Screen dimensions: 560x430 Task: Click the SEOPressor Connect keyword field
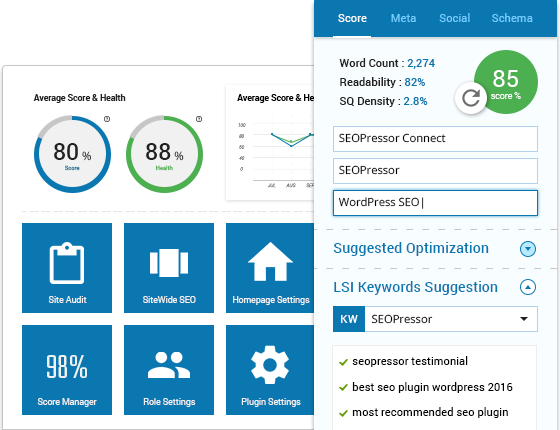click(x=435, y=139)
